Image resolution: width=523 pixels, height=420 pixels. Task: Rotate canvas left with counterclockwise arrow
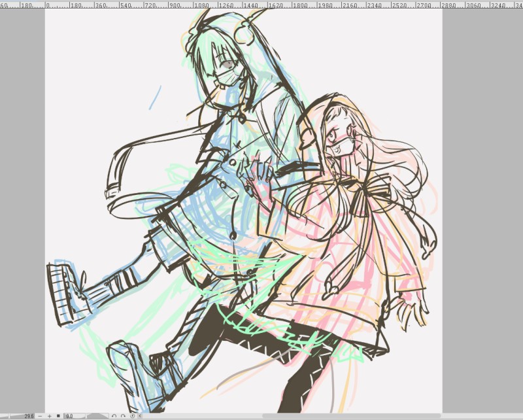tap(114, 416)
